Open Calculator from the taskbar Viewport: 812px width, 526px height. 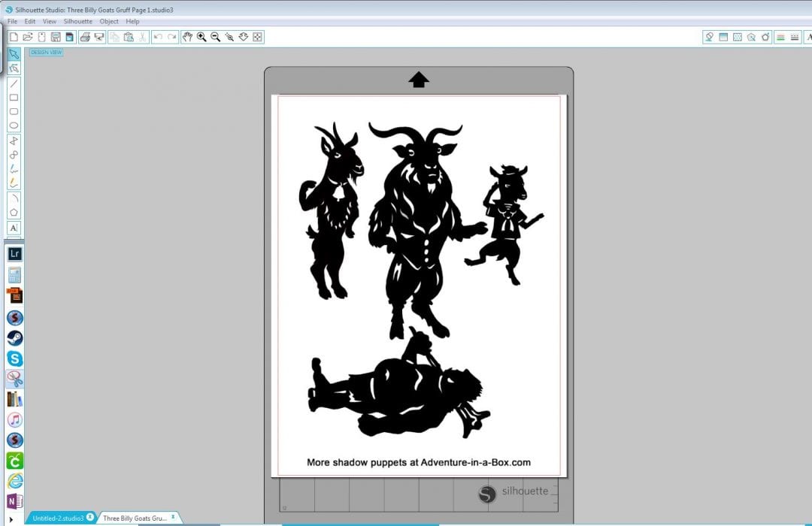pyautogui.click(x=14, y=276)
